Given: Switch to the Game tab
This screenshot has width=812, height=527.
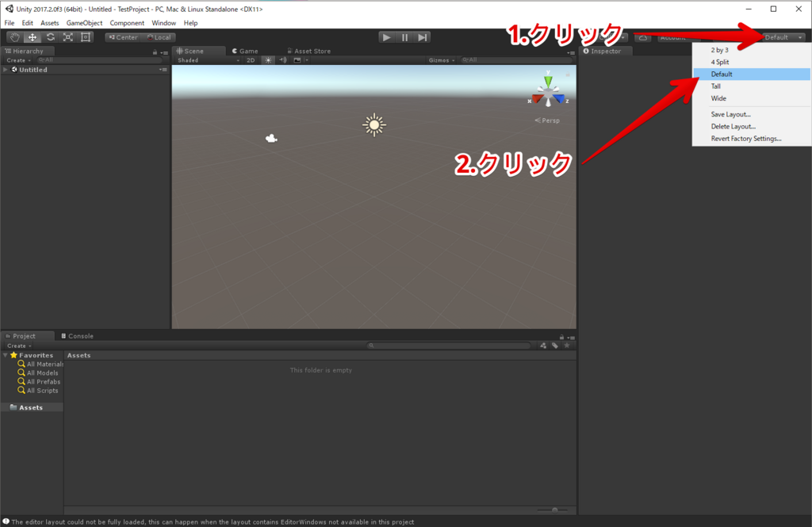Looking at the screenshot, I should click(x=245, y=52).
